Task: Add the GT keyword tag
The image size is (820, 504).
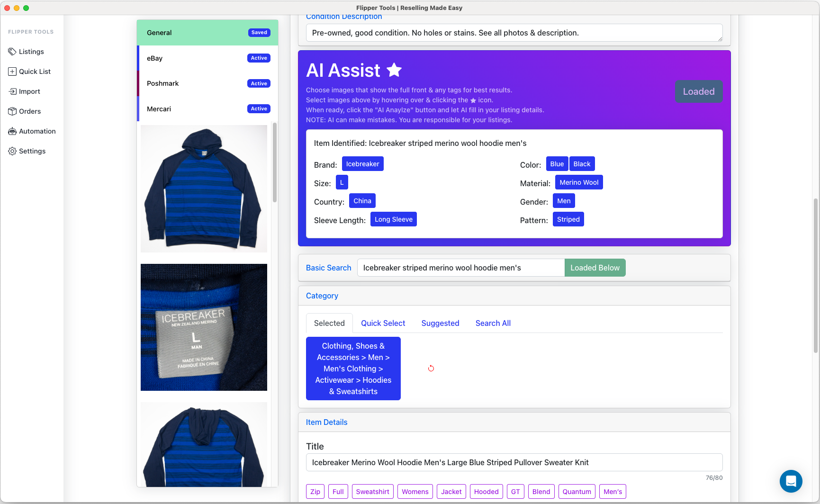Action: pos(515,492)
